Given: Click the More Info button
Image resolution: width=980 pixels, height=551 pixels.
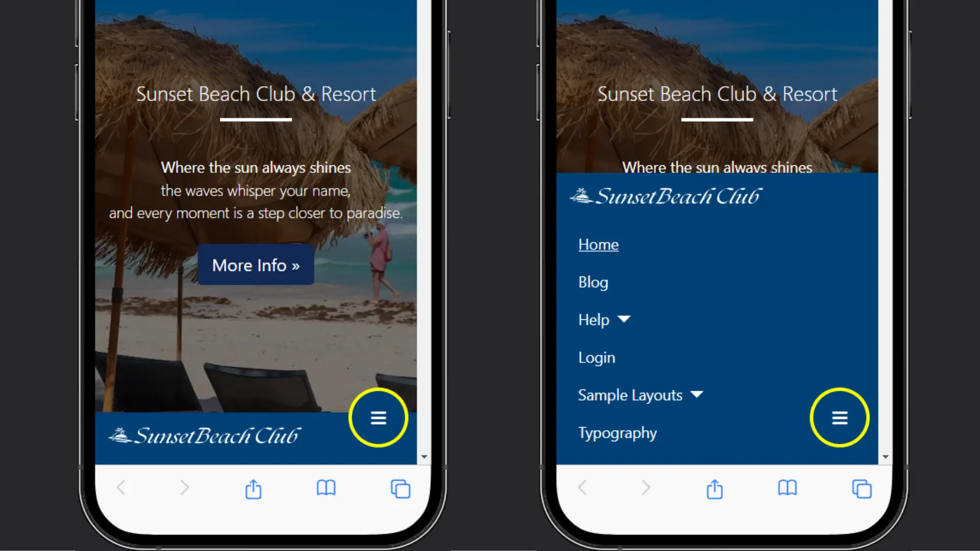Looking at the screenshot, I should [256, 264].
